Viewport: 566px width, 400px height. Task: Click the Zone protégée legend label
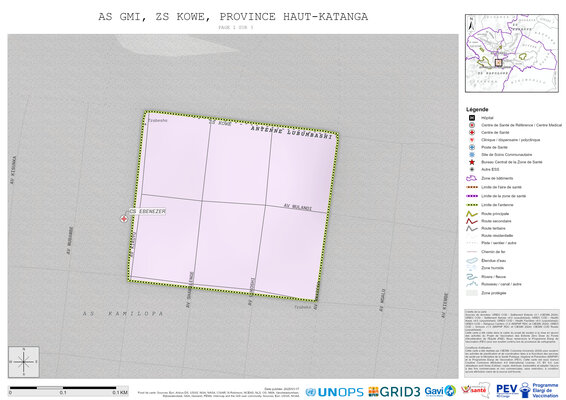click(x=493, y=293)
